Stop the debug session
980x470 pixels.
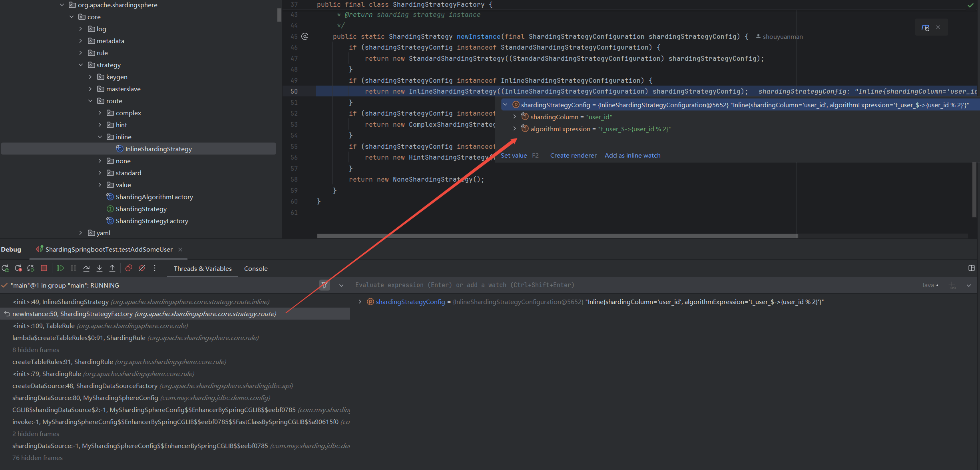(44, 268)
